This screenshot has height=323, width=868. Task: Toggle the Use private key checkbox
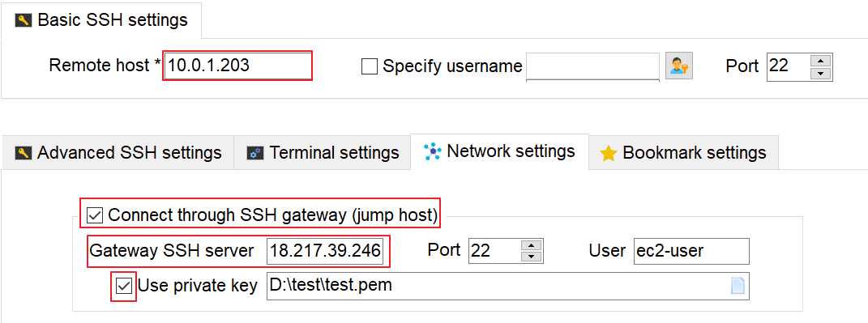click(x=124, y=286)
